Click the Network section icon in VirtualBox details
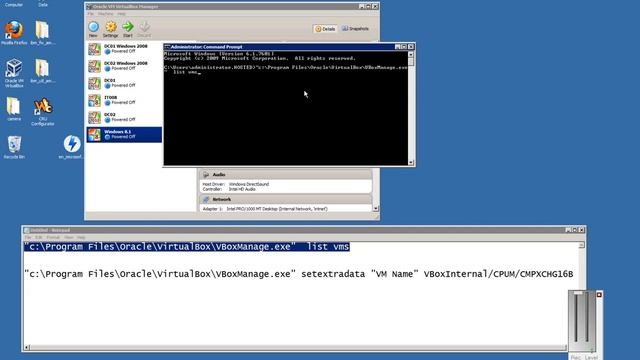640x360 pixels. tap(206, 200)
